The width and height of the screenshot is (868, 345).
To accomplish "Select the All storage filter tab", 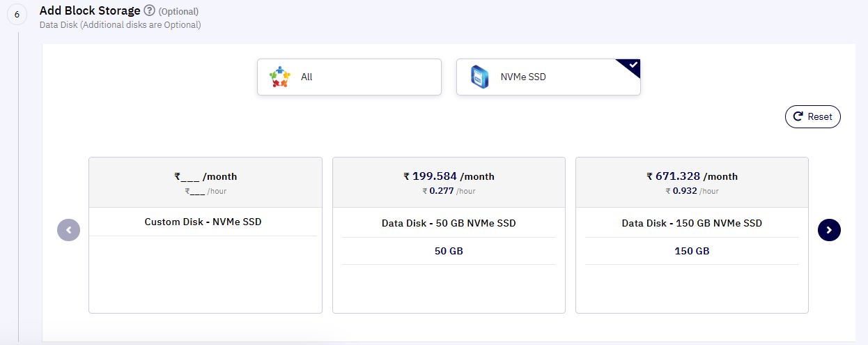I will point(349,77).
